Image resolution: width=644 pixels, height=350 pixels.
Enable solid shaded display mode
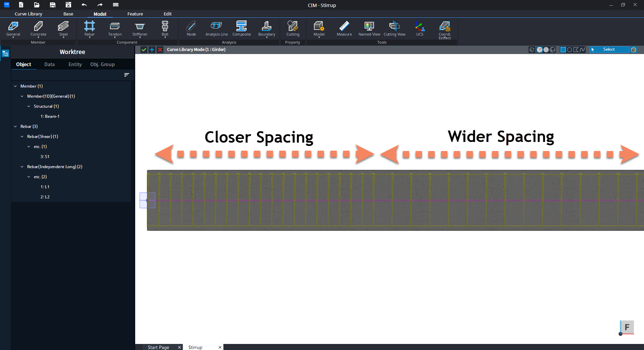tap(546, 50)
